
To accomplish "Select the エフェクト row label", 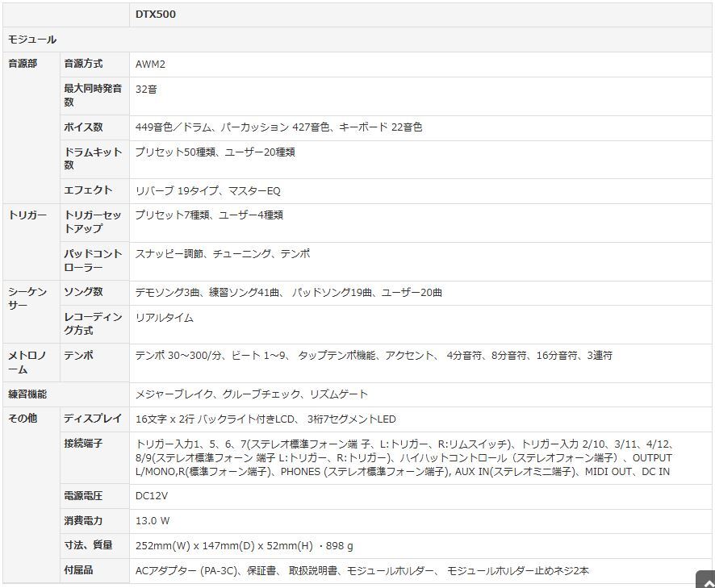I will coord(87,190).
